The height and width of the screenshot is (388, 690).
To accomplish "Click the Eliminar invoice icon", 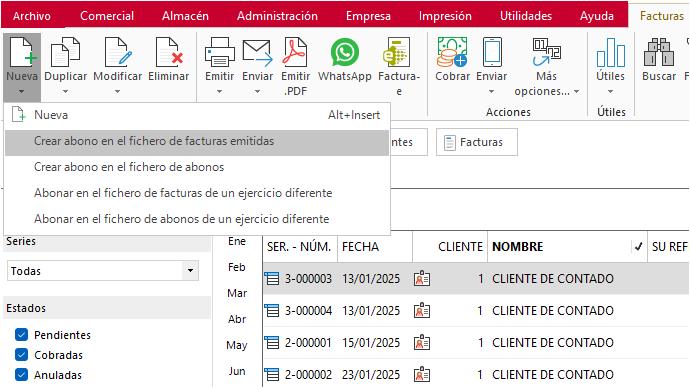I will click(x=169, y=53).
